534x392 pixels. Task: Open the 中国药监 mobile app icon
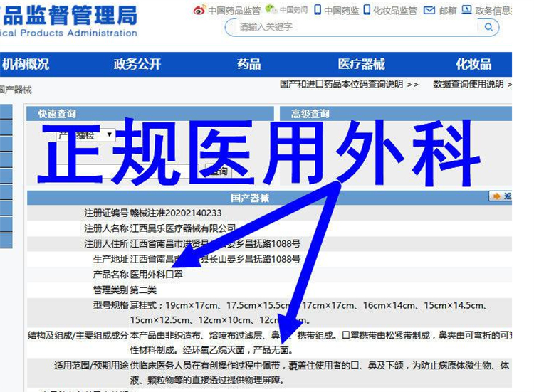coord(318,10)
